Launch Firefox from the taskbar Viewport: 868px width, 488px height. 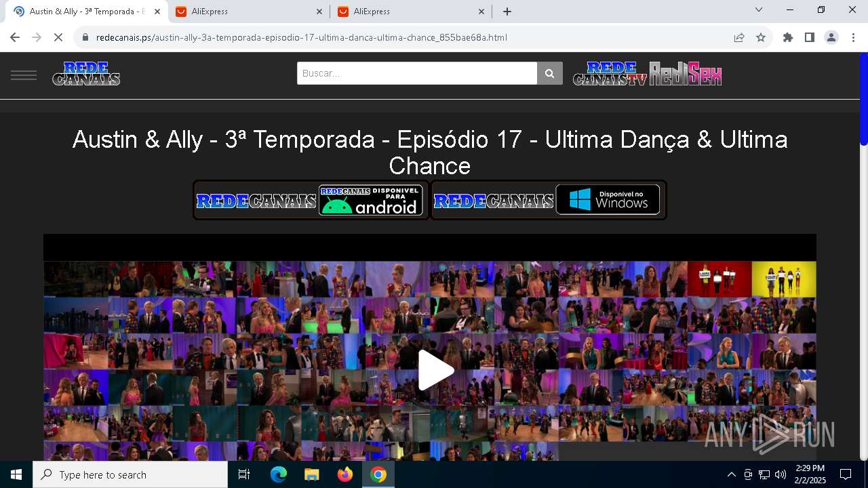point(345,474)
